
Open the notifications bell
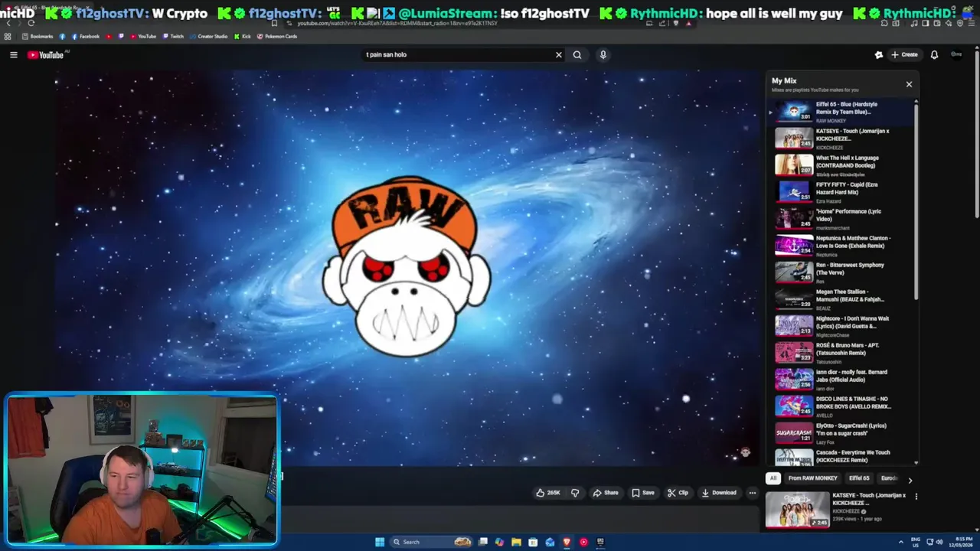(x=934, y=54)
